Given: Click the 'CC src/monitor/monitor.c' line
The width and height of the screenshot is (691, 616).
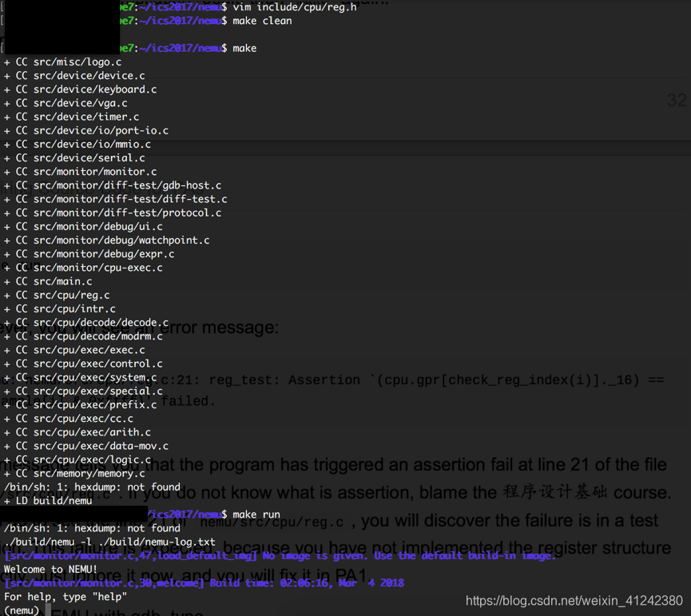Looking at the screenshot, I should (80, 172).
